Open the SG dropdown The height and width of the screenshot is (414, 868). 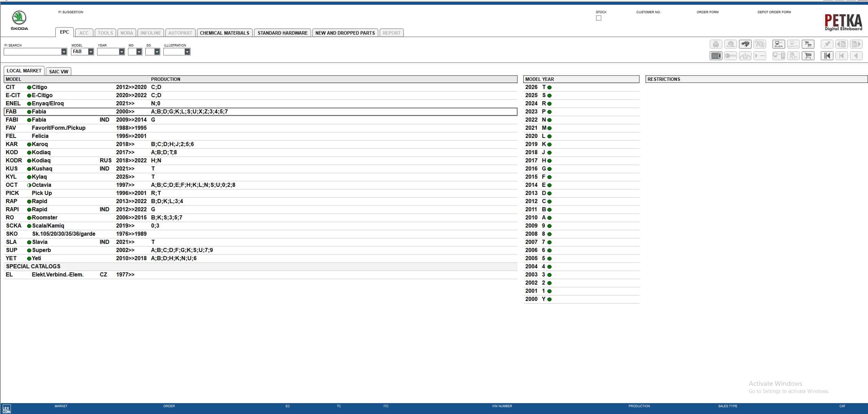coord(157,52)
